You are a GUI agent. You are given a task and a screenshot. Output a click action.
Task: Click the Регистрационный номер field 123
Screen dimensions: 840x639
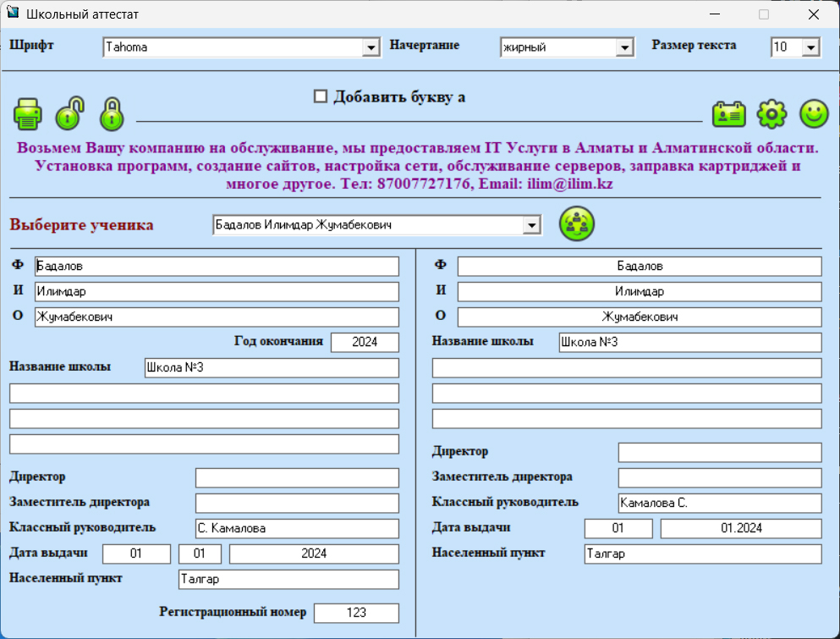(x=356, y=613)
